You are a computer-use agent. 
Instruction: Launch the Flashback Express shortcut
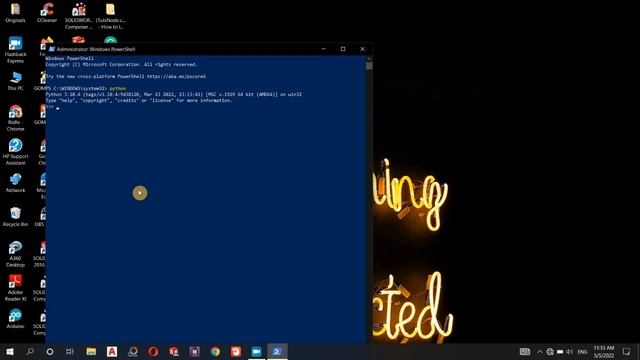[15, 50]
